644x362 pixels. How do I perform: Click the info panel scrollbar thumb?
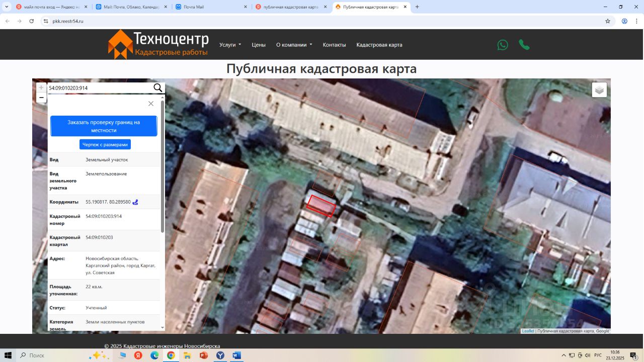(x=163, y=166)
